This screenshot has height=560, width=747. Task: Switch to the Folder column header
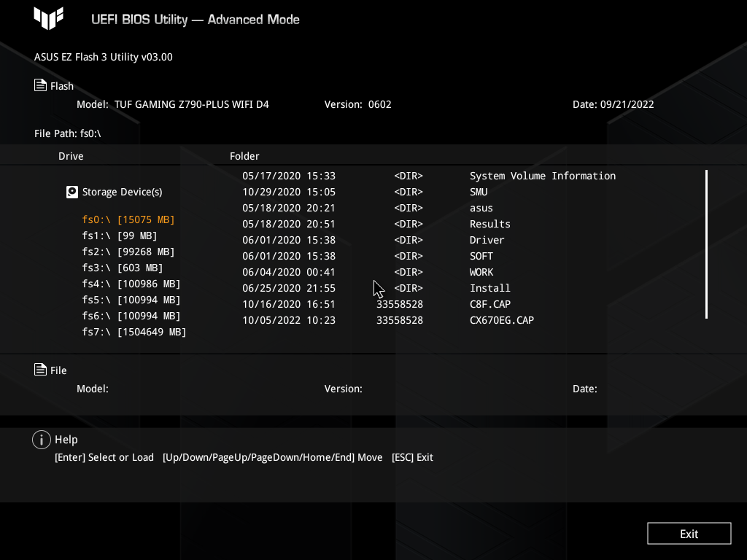point(244,156)
